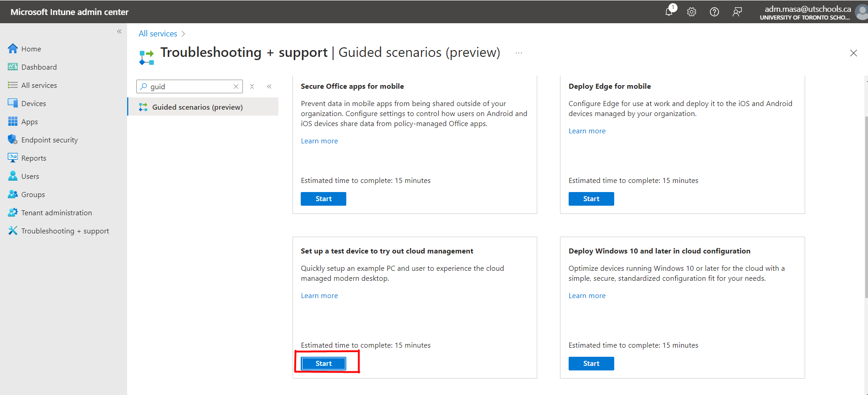Click Deploy Windows 10 cloud configuration heading
Image resolution: width=868 pixels, height=395 pixels.
(659, 251)
